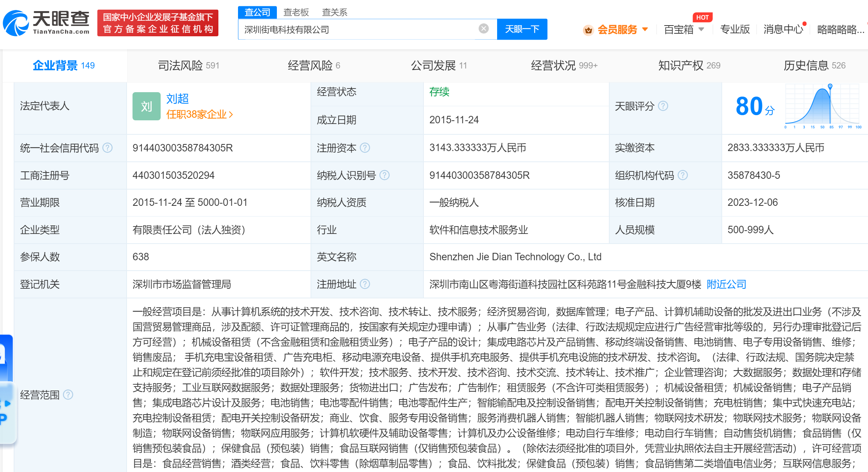Switch to 查关系 search tab
Image resolution: width=868 pixels, height=472 pixels.
coord(335,12)
